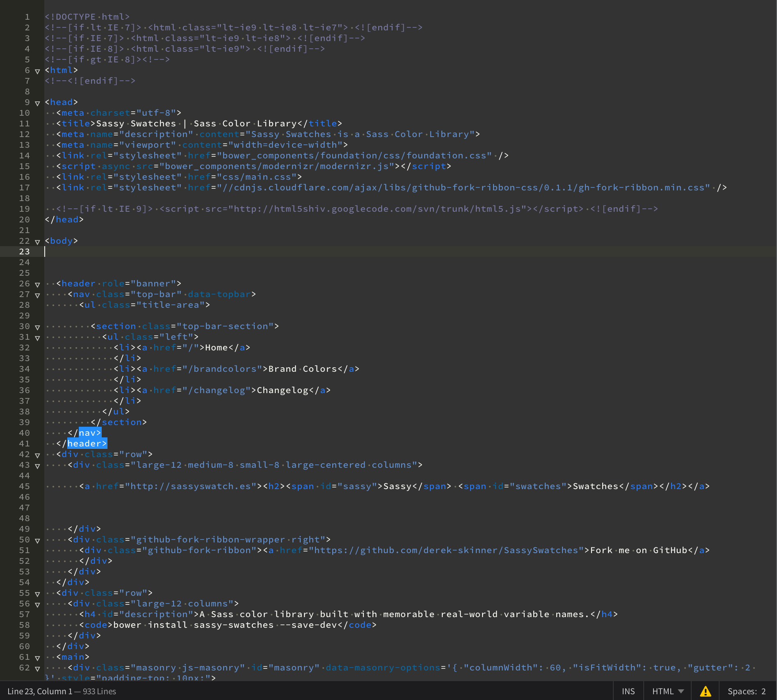Image resolution: width=777 pixels, height=700 pixels.
Task: Open the linting warning triangle icon
Action: (705, 691)
